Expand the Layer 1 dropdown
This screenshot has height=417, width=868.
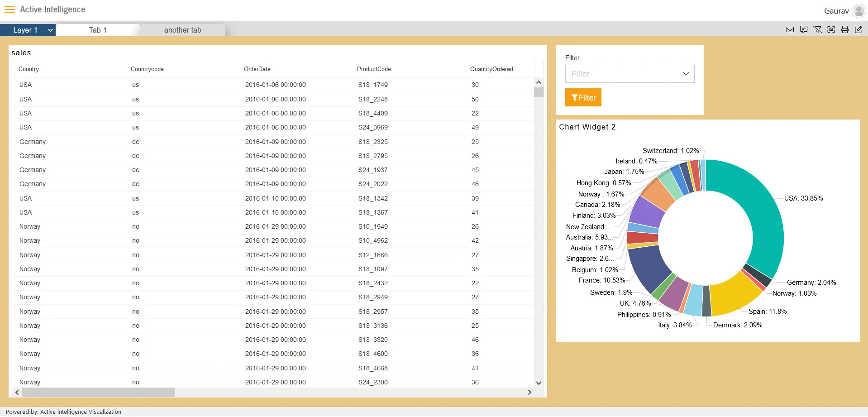pyautogui.click(x=50, y=30)
